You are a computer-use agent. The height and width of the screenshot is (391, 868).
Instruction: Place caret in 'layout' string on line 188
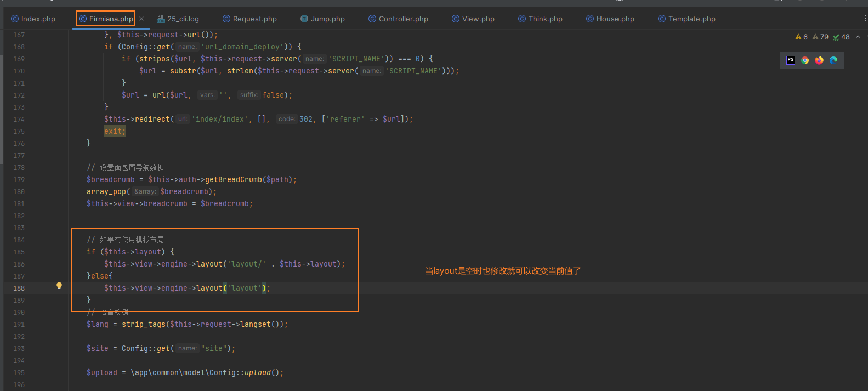pos(245,288)
